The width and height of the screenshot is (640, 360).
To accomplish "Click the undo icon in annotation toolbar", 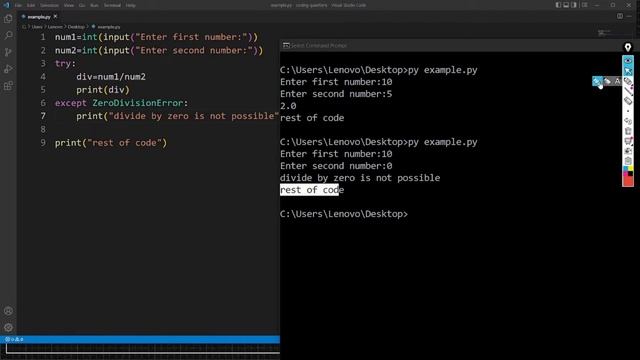I will (628, 121).
